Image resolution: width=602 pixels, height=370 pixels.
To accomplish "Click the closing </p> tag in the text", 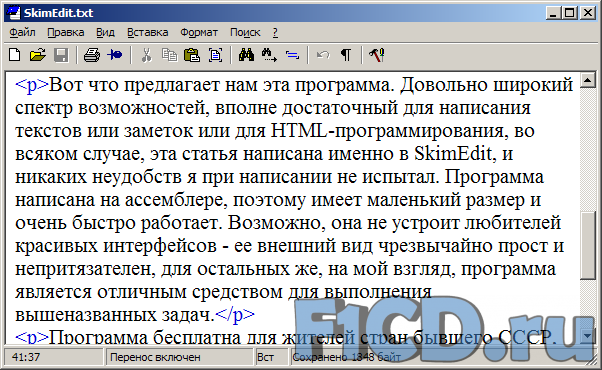I will pos(235,315).
